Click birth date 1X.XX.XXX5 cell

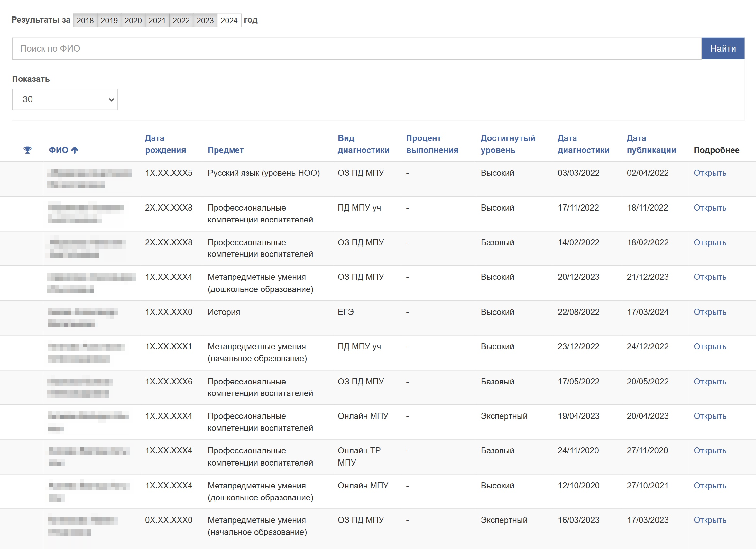[x=169, y=173]
